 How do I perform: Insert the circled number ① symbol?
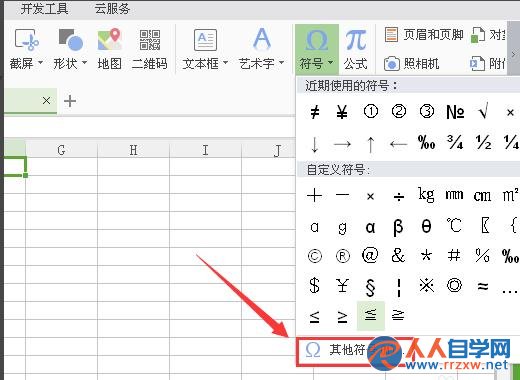click(371, 112)
